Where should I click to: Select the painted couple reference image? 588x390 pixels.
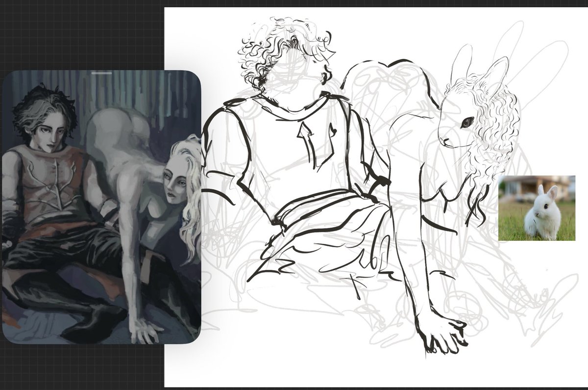click(101, 207)
